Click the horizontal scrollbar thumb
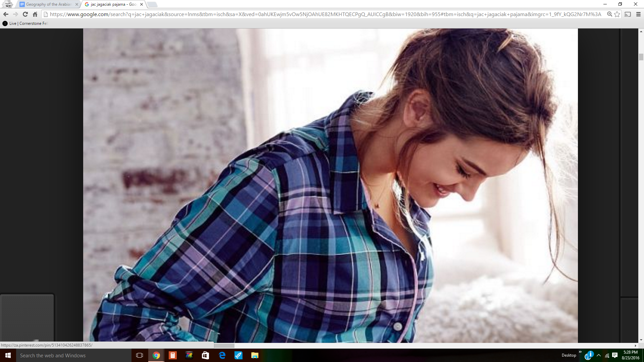Screen dimensions: 644x362 tap(224, 346)
